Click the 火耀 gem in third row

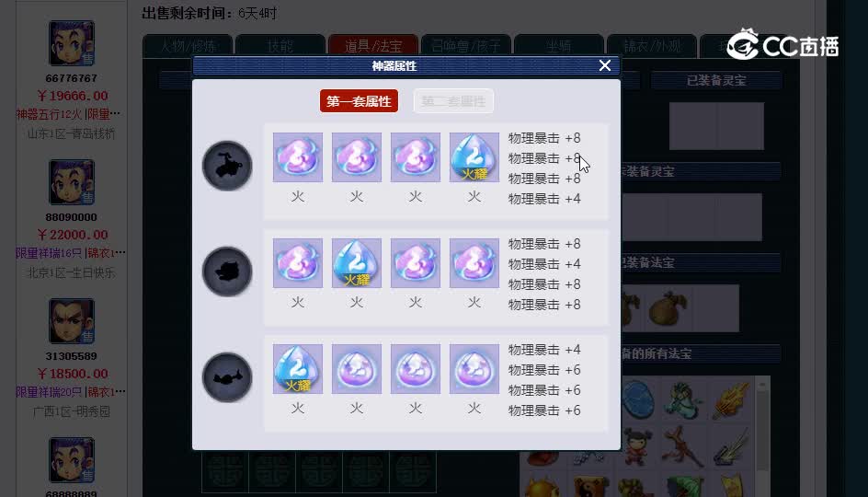point(298,369)
